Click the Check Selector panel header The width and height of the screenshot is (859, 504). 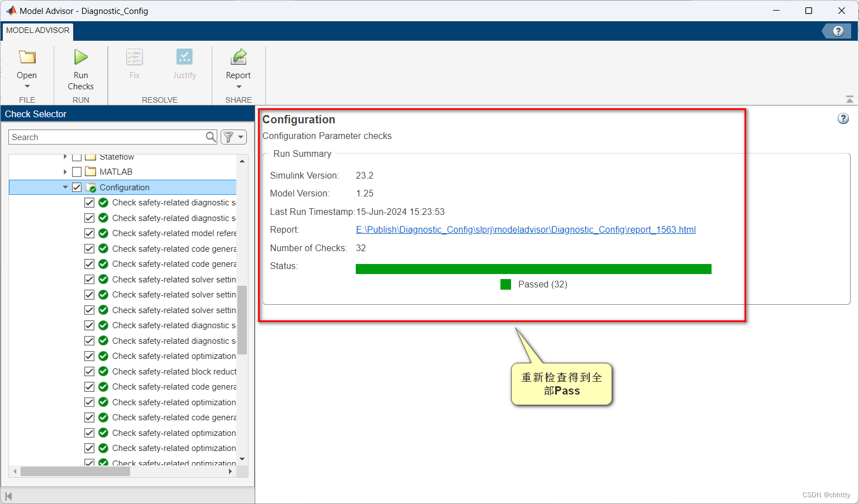pos(127,114)
